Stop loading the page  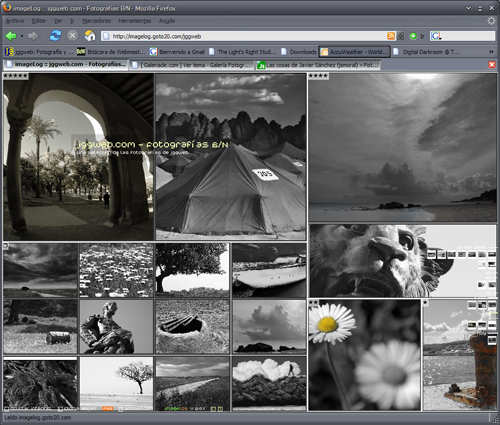[x=72, y=35]
